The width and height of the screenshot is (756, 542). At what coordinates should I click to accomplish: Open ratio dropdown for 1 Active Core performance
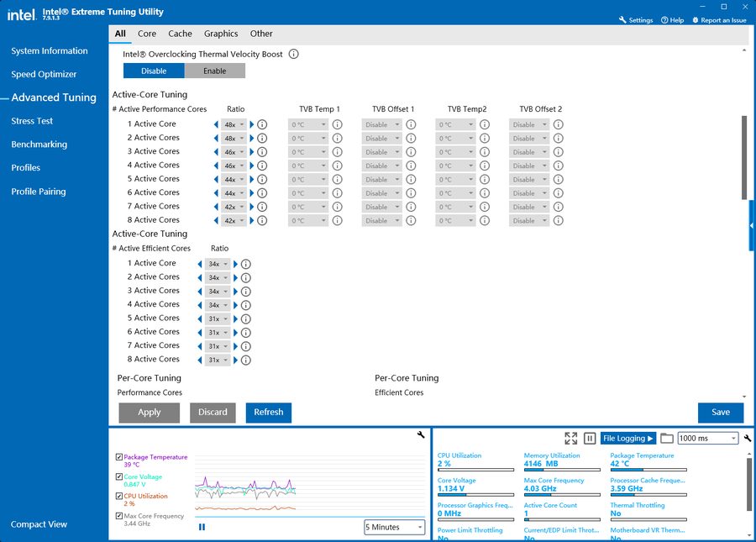point(234,124)
